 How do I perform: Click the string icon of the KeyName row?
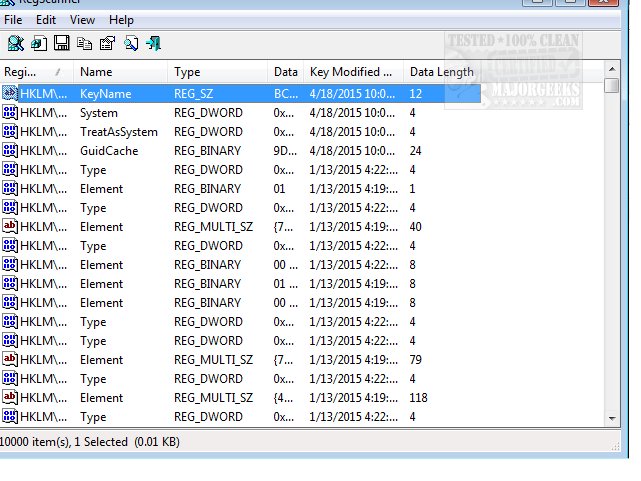click(x=10, y=93)
